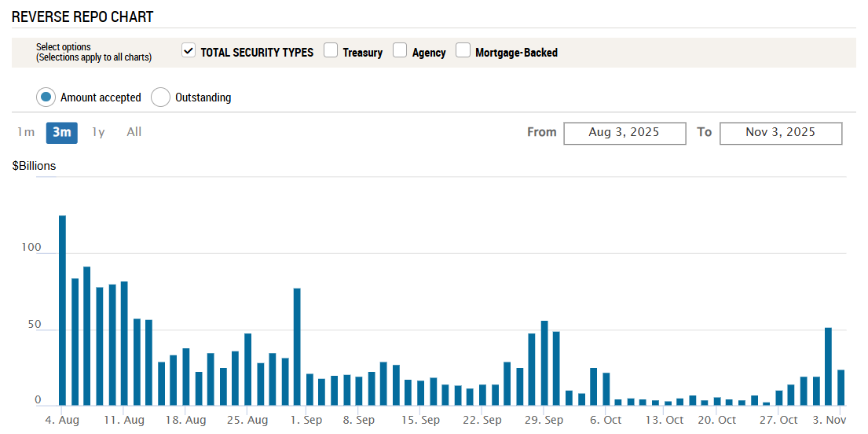
Task: Check the Agency security type box
Action: pyautogui.click(x=400, y=51)
